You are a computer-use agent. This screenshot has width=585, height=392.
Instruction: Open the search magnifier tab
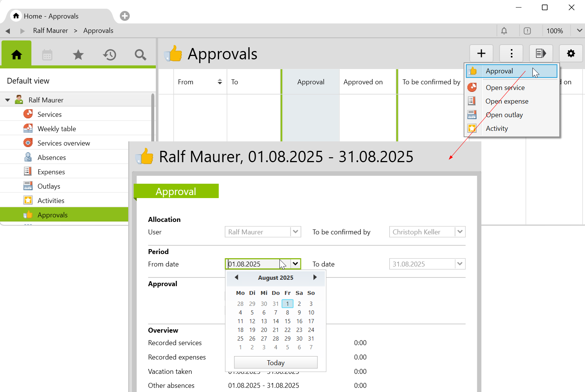[140, 55]
